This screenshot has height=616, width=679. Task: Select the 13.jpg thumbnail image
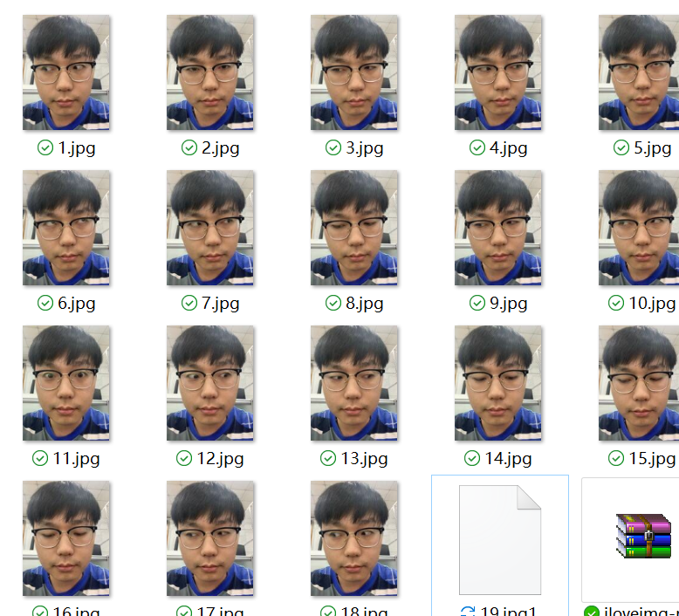tap(353, 383)
